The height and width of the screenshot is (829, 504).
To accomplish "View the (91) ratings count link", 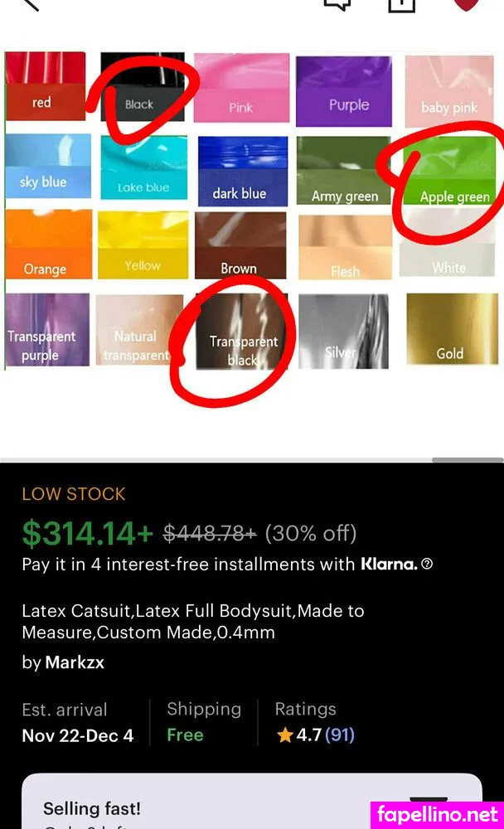I will tap(340, 734).
